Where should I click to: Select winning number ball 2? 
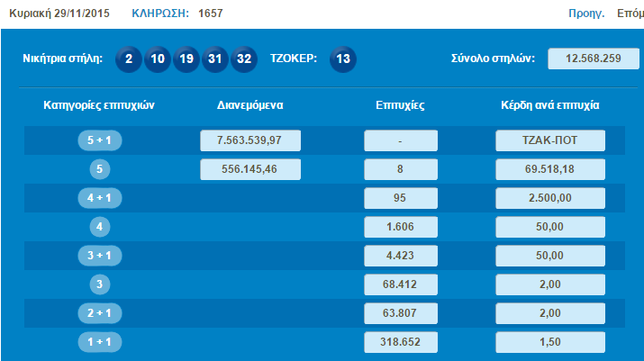tap(129, 59)
